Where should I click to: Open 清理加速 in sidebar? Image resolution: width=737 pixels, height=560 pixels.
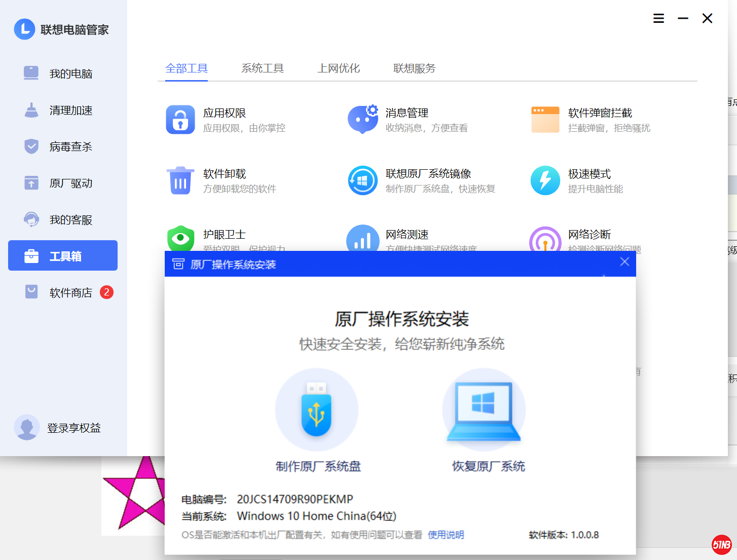coord(70,110)
